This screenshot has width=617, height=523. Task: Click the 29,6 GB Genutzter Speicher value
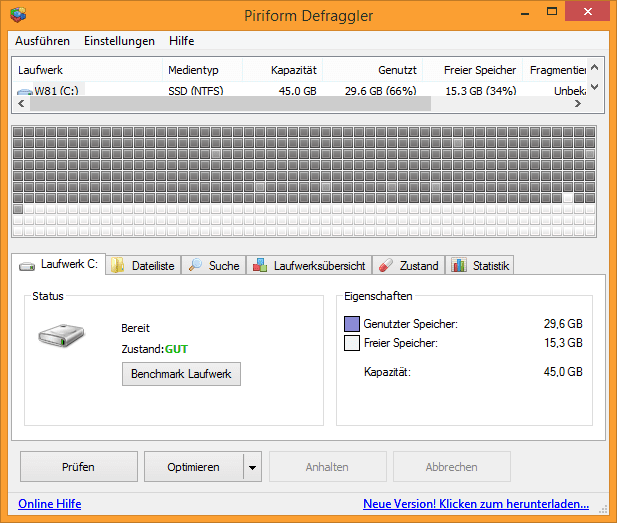563,324
